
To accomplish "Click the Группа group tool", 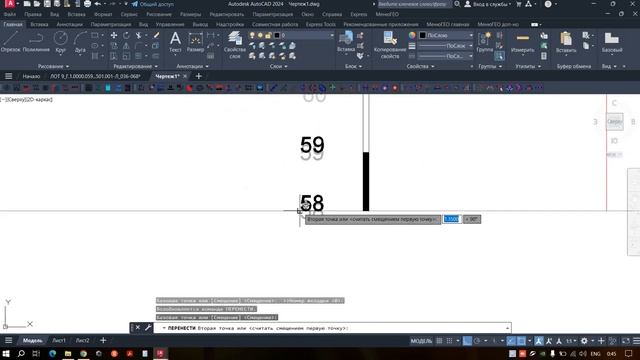I will click(x=484, y=42).
